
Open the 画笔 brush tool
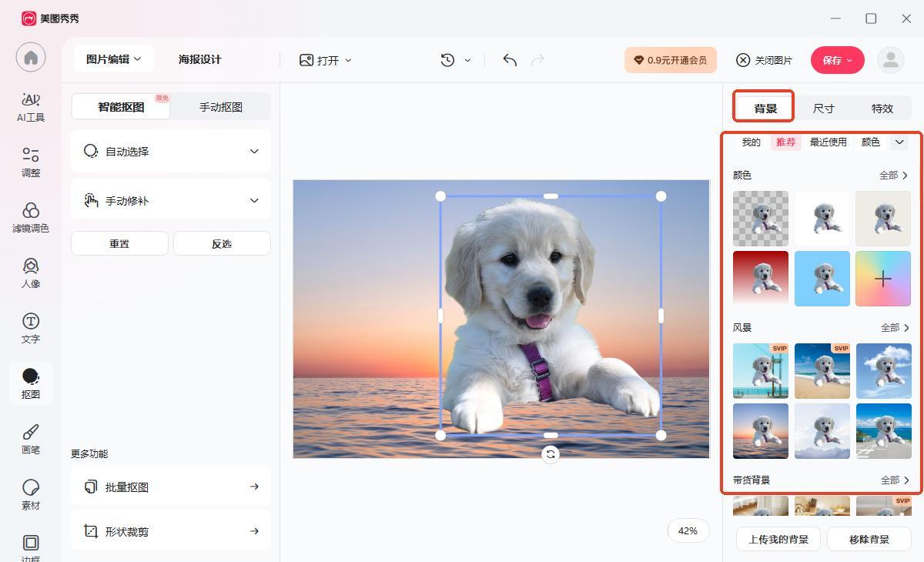31,439
